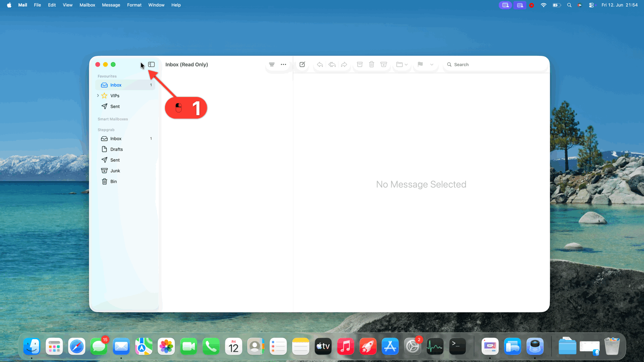Select the Favourites Inbox mailbox
The width and height of the screenshot is (644, 362).
(125, 85)
